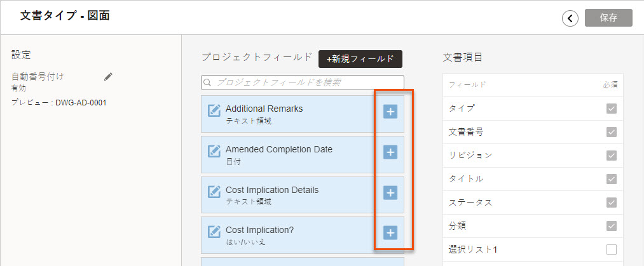Select the タイトル row in 文書項目

[x=533, y=179]
